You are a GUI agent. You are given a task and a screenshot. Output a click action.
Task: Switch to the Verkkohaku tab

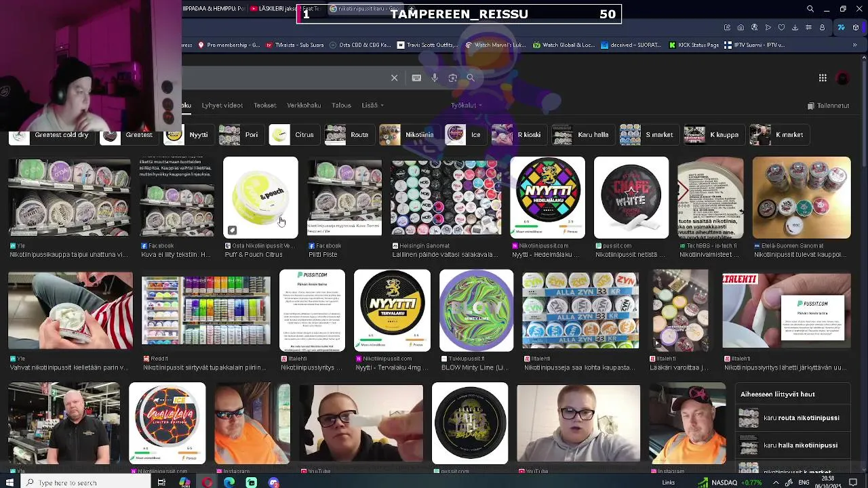304,106
